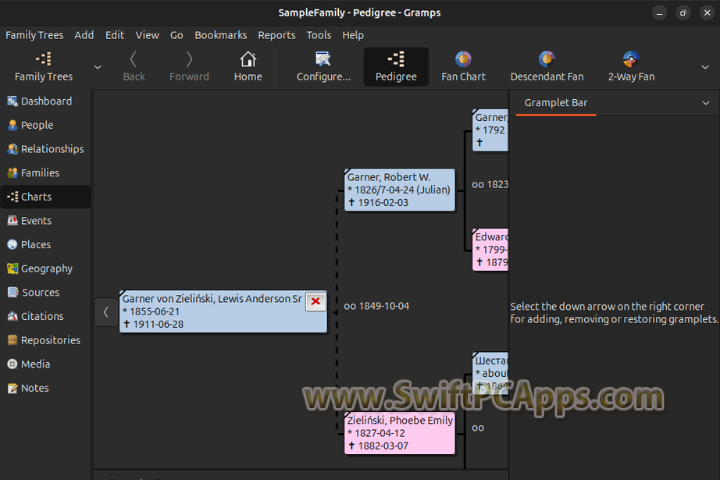Open the View menu
This screenshot has width=720, height=480.
(147, 35)
